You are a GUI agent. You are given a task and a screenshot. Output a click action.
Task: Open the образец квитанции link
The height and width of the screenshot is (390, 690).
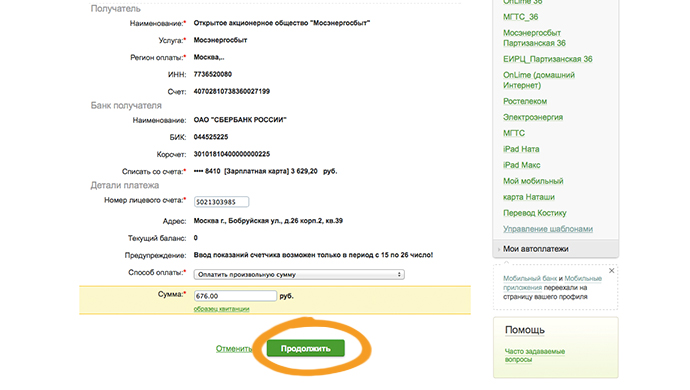click(x=221, y=309)
